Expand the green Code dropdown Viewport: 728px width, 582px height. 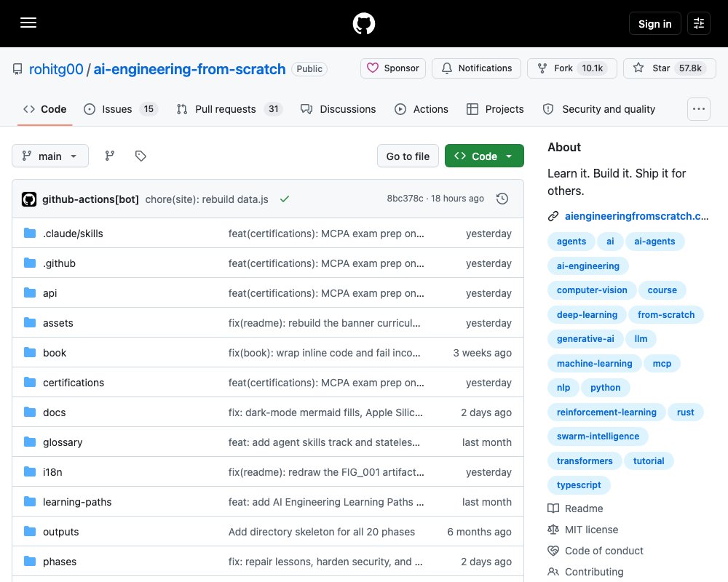pos(484,156)
